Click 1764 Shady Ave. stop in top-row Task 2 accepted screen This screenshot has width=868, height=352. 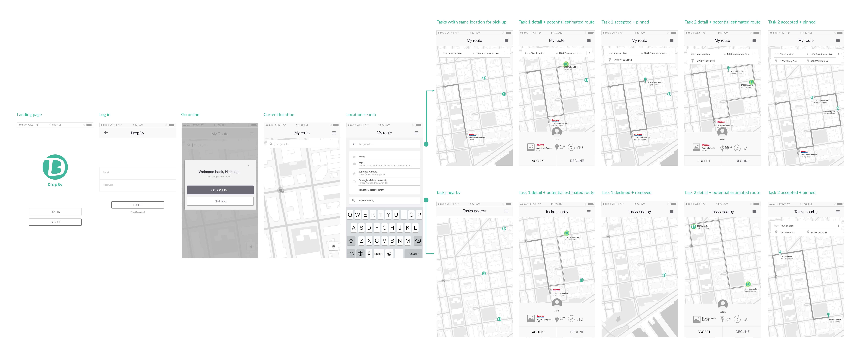(x=786, y=61)
